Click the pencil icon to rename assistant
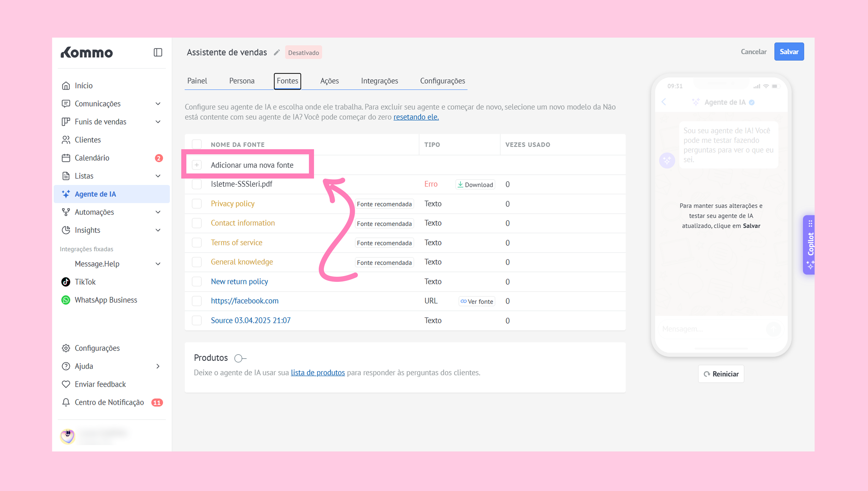Image resolution: width=868 pixels, height=491 pixels. coord(277,52)
